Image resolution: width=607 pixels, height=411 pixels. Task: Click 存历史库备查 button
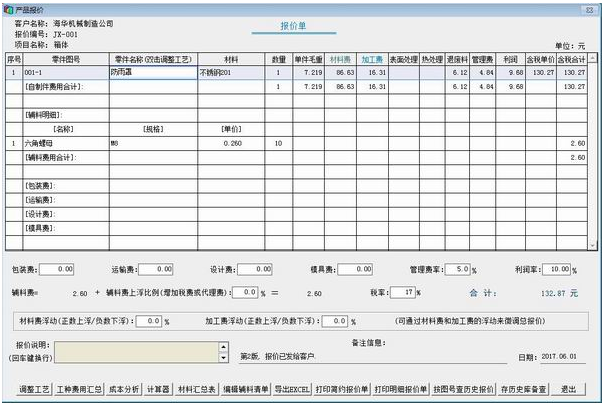(x=523, y=389)
